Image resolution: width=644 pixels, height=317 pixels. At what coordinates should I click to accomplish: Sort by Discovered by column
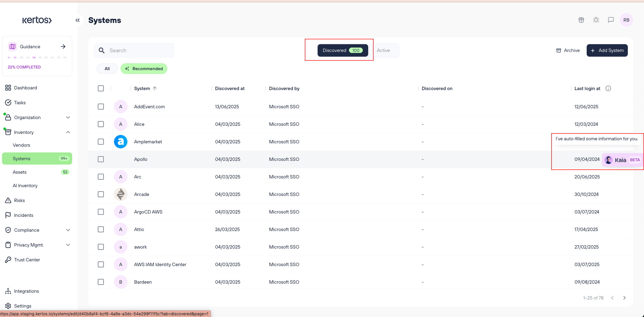[x=284, y=88]
